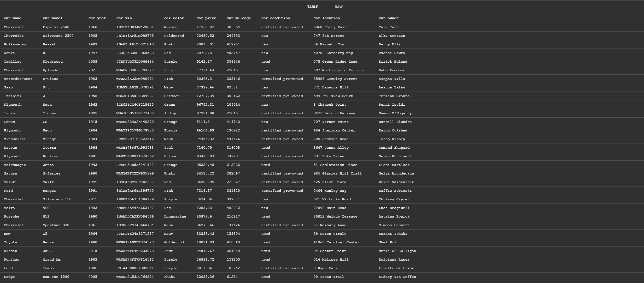644x283 pixels.
Task: Click the mileage '82581' cell
Action: pos(232,87)
